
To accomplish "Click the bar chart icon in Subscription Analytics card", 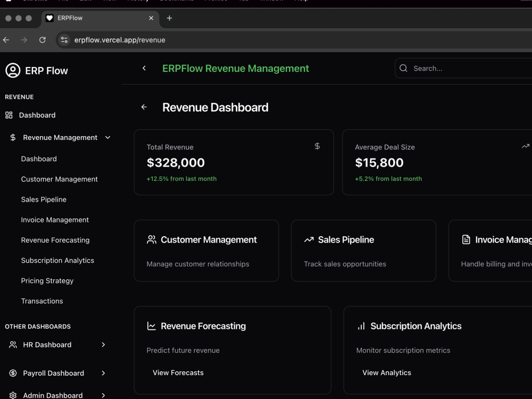I will [361, 326].
